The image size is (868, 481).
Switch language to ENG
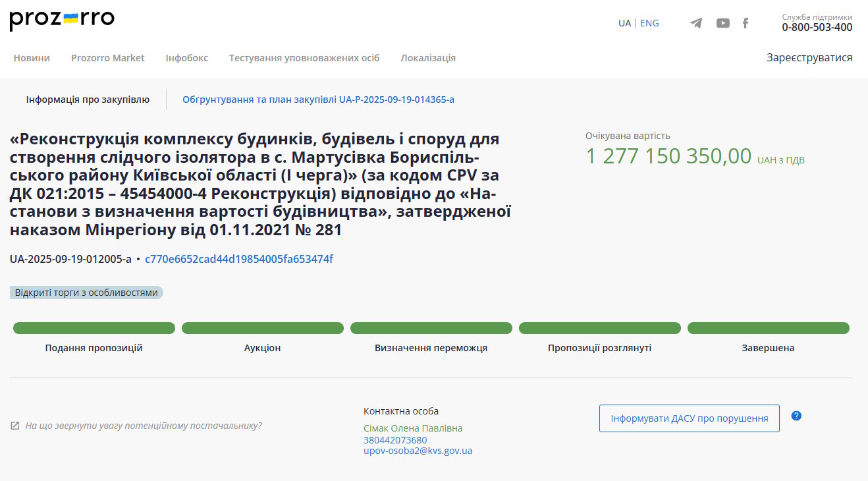(x=649, y=23)
